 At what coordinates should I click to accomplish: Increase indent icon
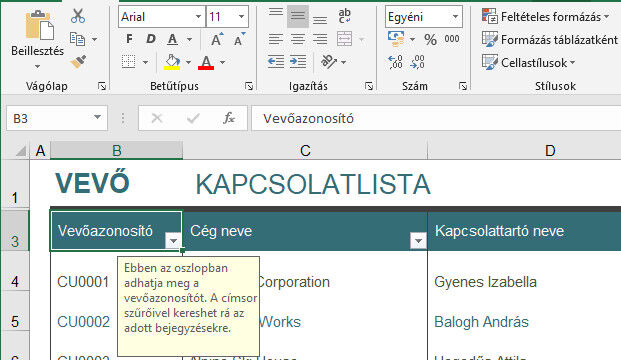pyautogui.click(x=298, y=62)
